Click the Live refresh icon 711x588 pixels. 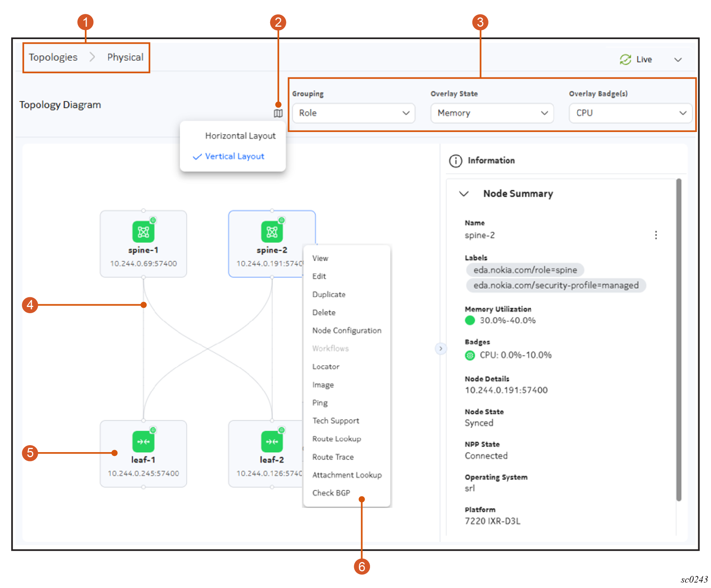click(x=625, y=60)
